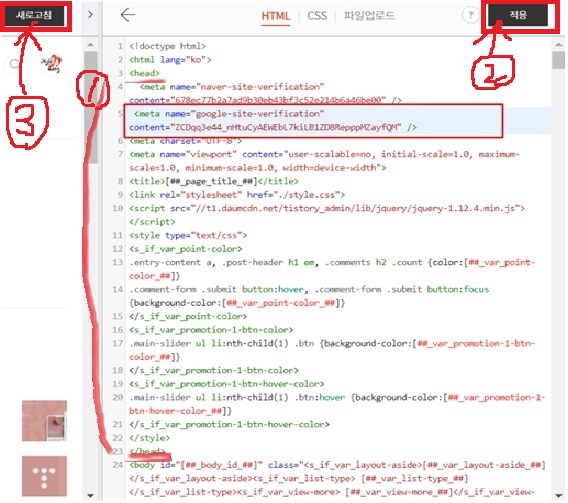The width and height of the screenshot is (568, 503).
Task: Click the </s_if_var_promotion-1-btn-color> closing line
Action: (x=214, y=370)
